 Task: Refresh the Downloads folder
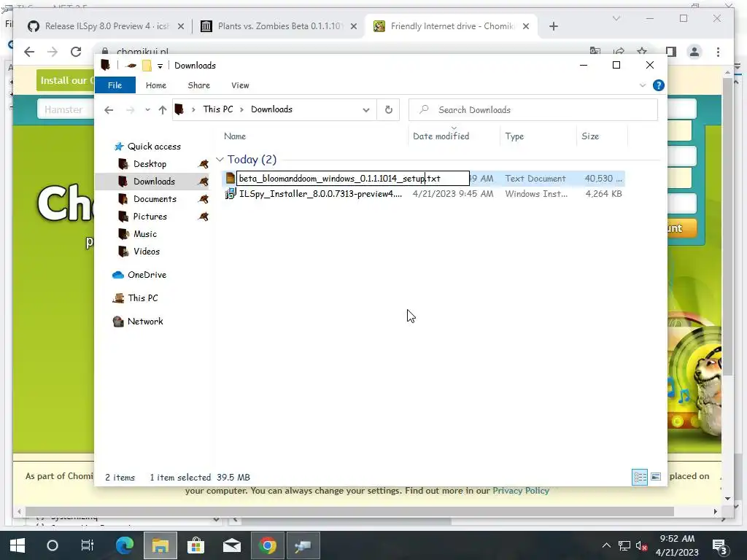coord(388,110)
